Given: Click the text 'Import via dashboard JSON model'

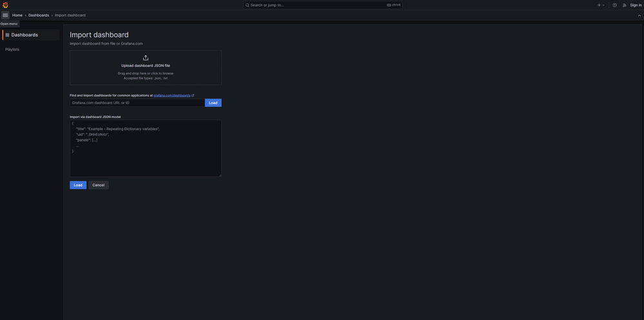Looking at the screenshot, I should click(x=95, y=117).
